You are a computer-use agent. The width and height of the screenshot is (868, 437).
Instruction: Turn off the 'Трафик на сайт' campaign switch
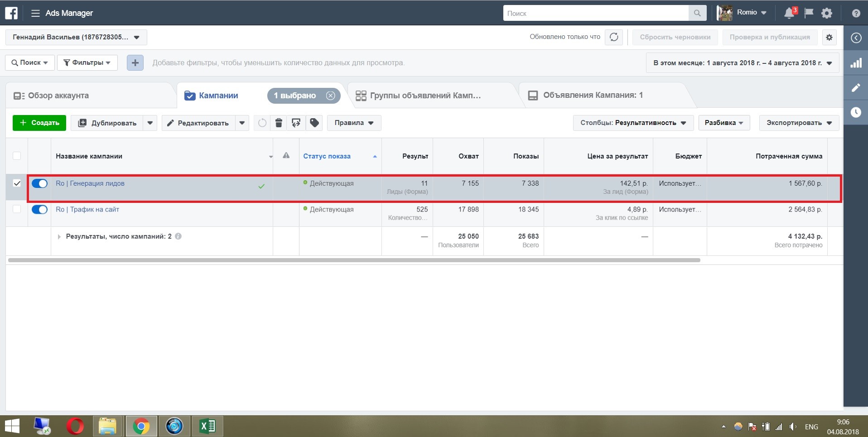tap(39, 210)
